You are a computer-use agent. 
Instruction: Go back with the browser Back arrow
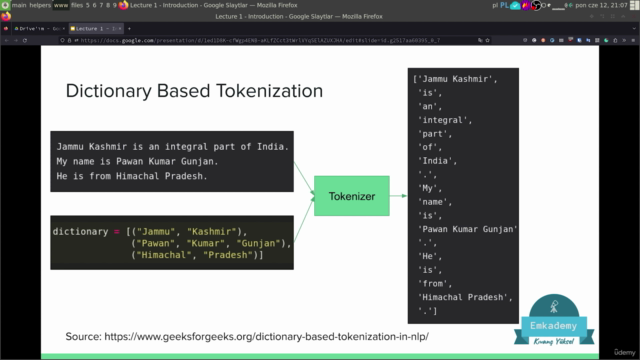pos(7,40)
